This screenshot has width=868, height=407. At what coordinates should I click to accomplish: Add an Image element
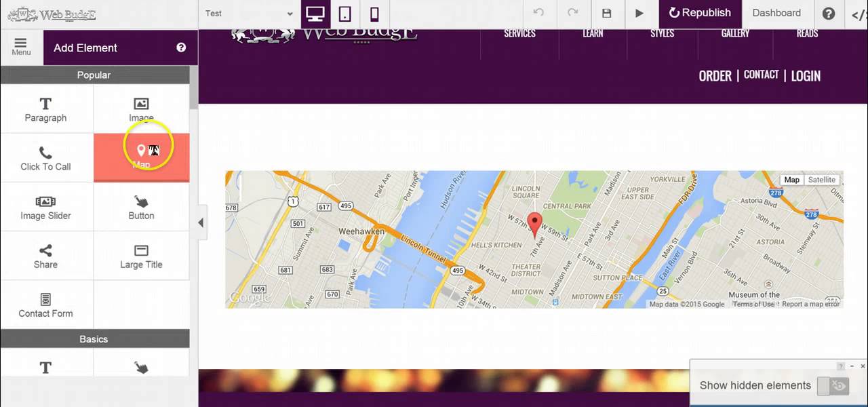pyautogui.click(x=141, y=109)
